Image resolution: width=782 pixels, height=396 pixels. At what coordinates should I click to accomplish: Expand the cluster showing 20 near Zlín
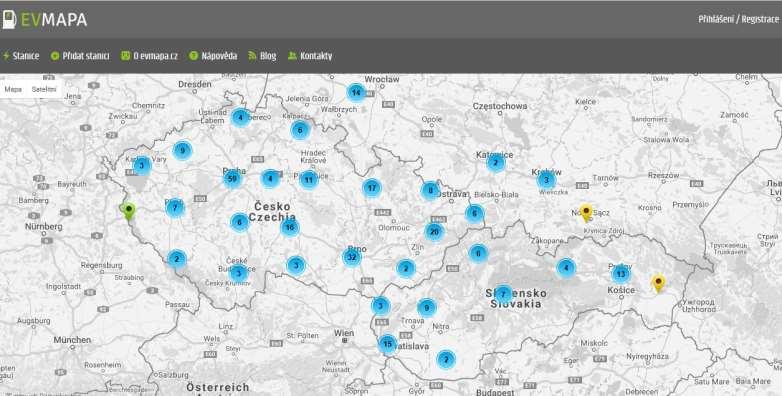tap(434, 232)
